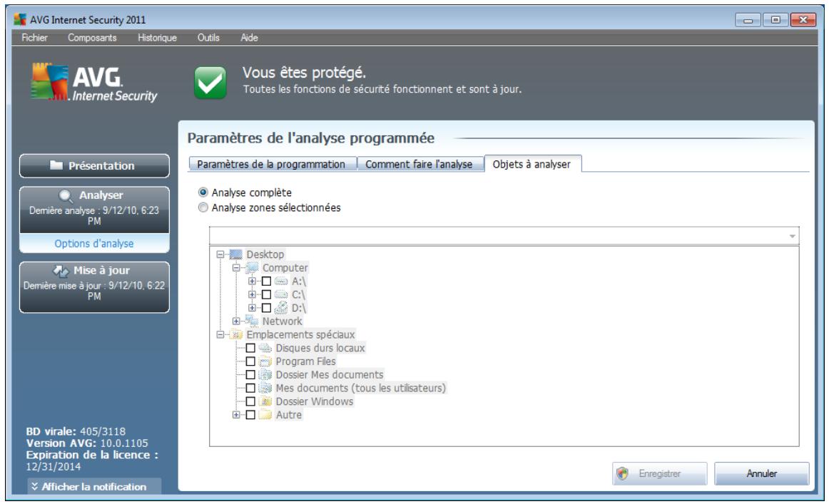Click the Mise à jour button

tap(95, 287)
